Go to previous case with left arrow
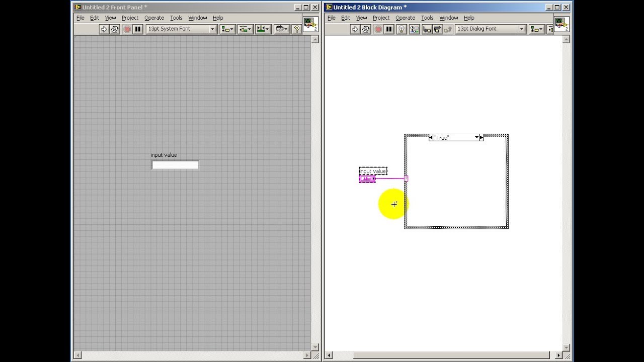 (x=431, y=138)
